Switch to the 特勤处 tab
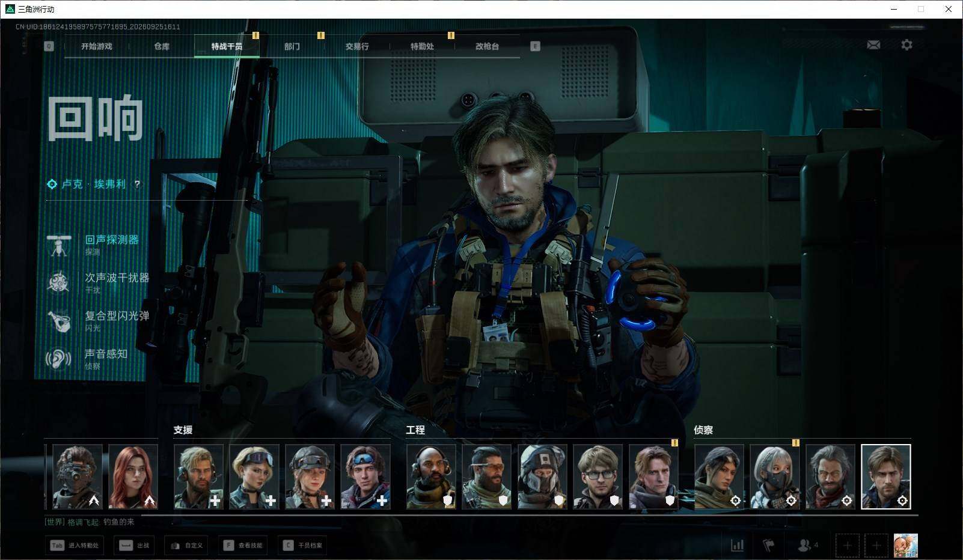The height and width of the screenshot is (560, 963). 422,46
